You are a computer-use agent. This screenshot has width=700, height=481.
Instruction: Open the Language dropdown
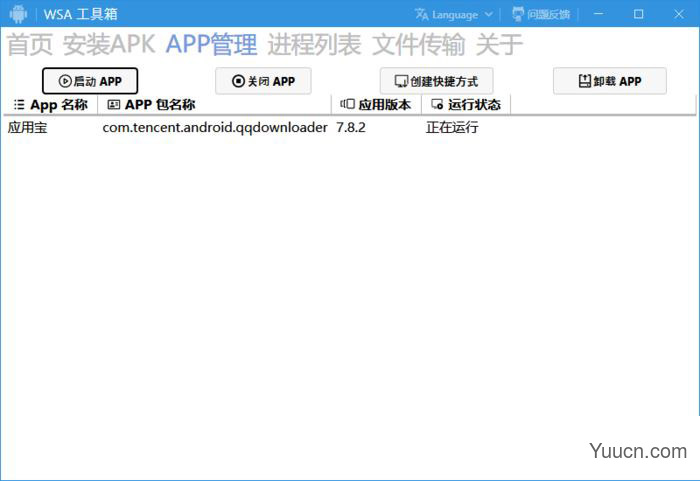click(454, 14)
